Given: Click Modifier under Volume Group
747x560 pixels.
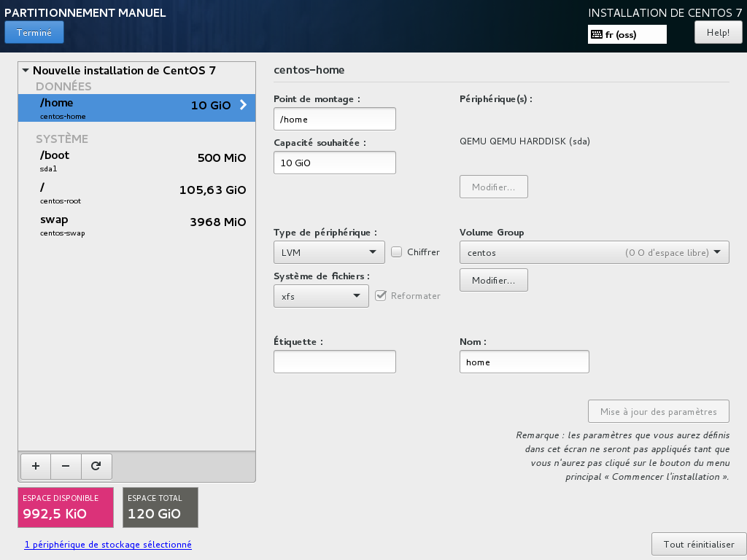Looking at the screenshot, I should (x=494, y=280).
